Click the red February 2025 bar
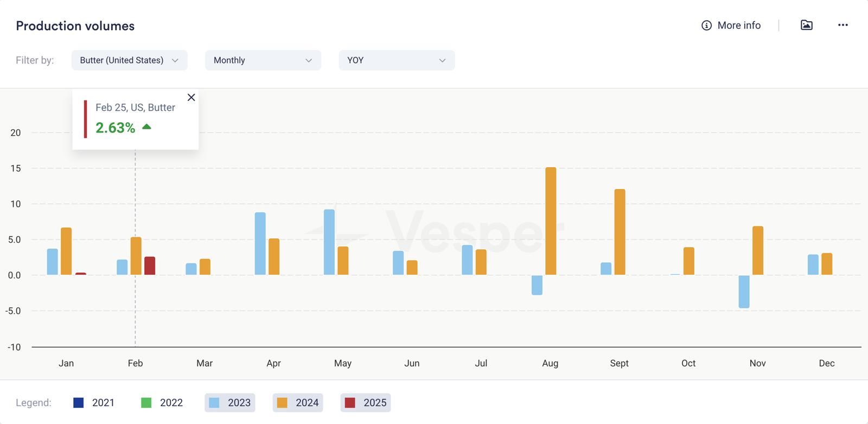 point(150,266)
